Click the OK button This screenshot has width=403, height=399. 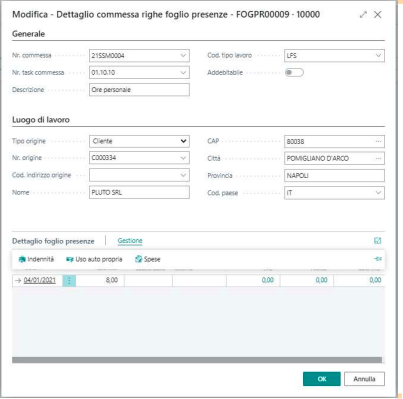(x=322, y=379)
